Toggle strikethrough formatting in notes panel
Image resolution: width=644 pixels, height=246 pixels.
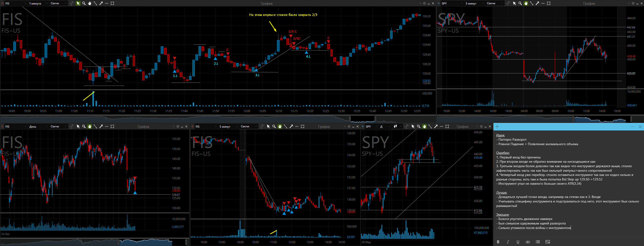pyautogui.click(x=528, y=242)
